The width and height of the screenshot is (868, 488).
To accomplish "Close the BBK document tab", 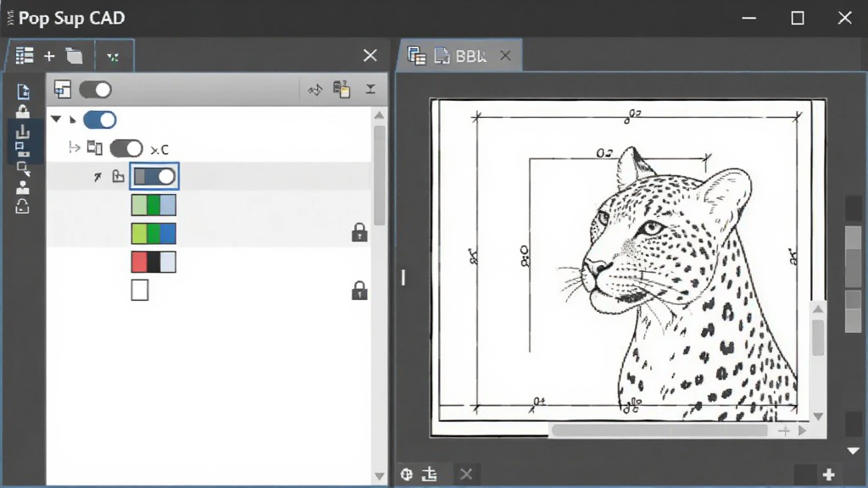I will 505,55.
